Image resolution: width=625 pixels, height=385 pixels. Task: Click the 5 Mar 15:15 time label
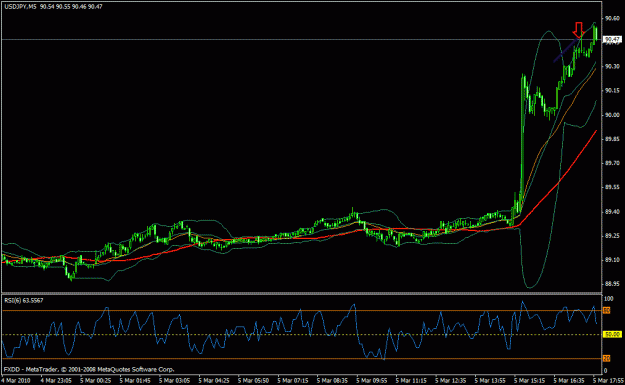point(529,381)
